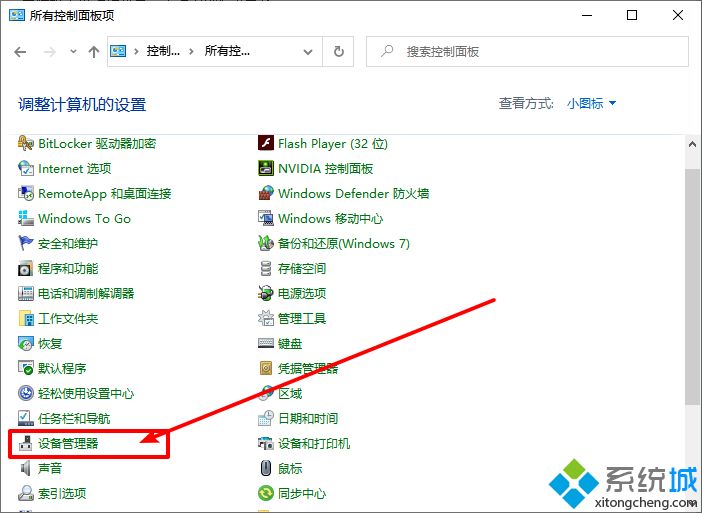Screen dimensions: 702x513
Task: Go up one level with up arrow
Action: (x=94, y=52)
